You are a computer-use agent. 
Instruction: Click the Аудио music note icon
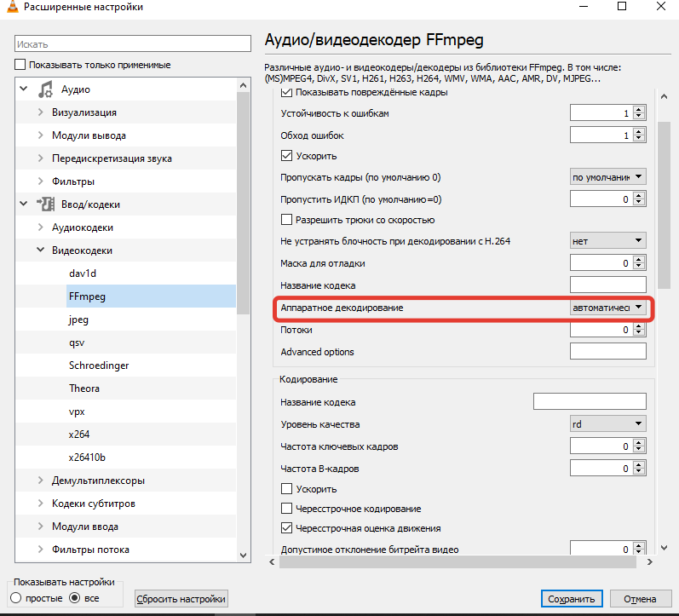[45, 89]
